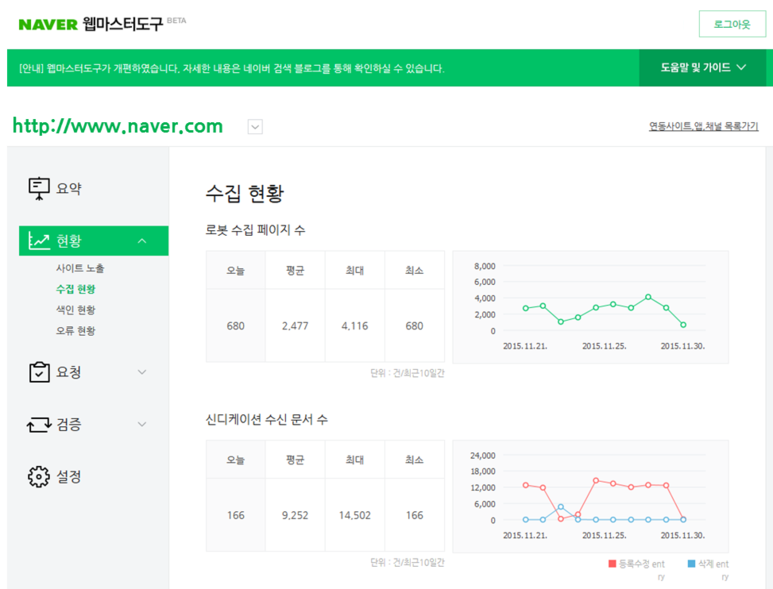The height and width of the screenshot is (589, 773).
Task: Open the 사이트 노출 submenu item
Action: pos(80,269)
